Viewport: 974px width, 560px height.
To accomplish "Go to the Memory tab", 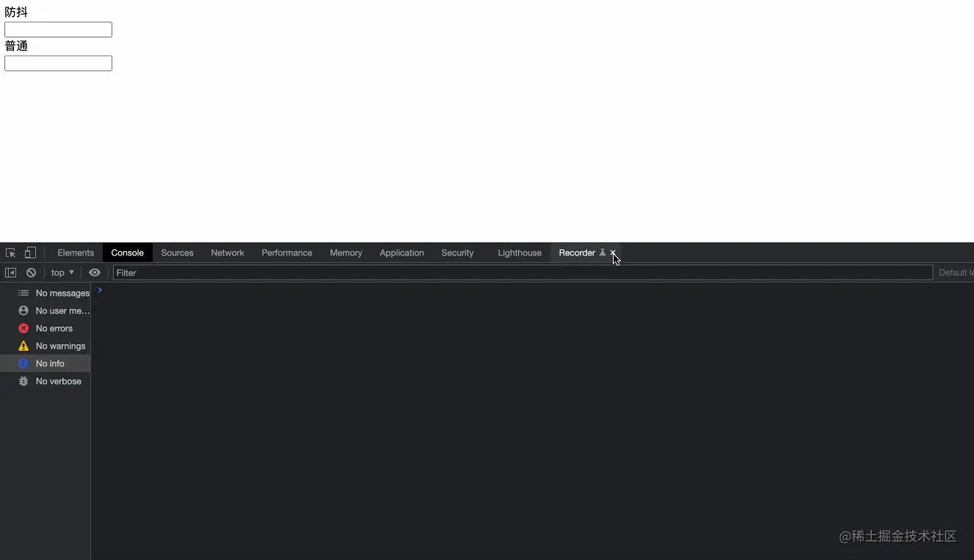I will pos(346,252).
